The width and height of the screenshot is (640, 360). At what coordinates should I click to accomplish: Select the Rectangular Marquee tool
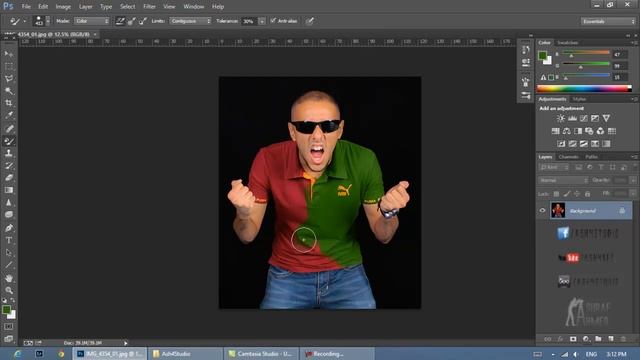(x=9, y=66)
